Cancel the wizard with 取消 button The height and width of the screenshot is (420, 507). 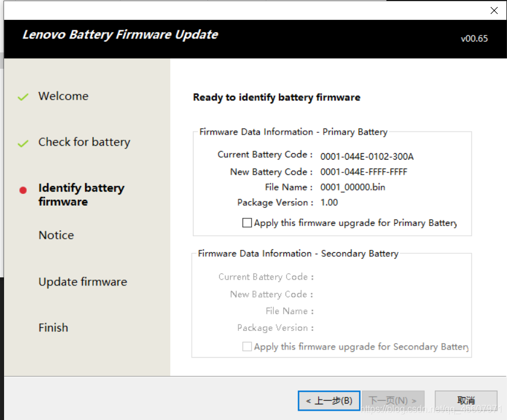click(466, 401)
